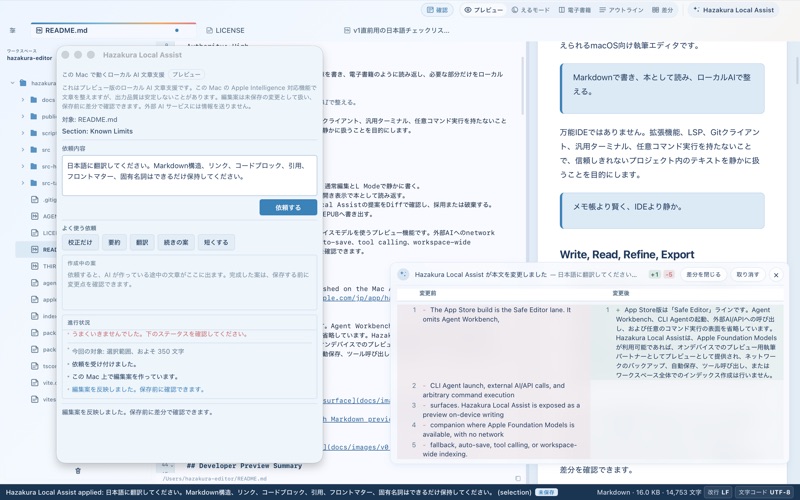Click the -5 deletions badge
The width and height of the screenshot is (800, 500).
coord(669,274)
